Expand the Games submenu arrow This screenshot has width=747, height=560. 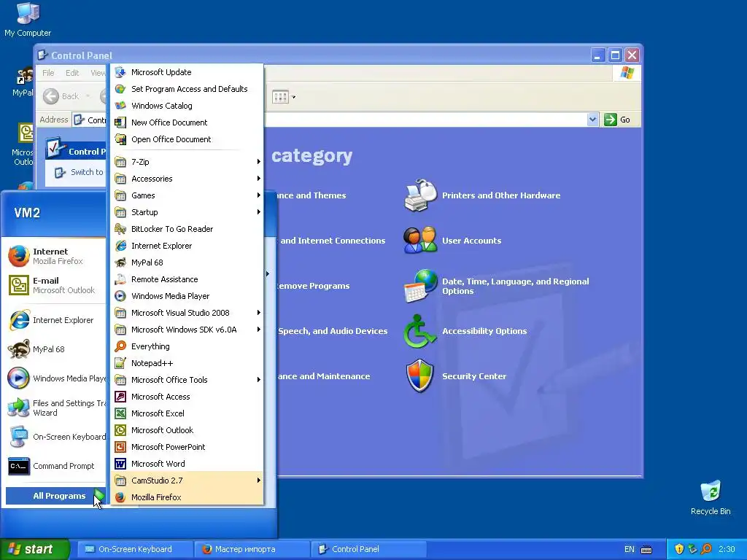tap(259, 195)
